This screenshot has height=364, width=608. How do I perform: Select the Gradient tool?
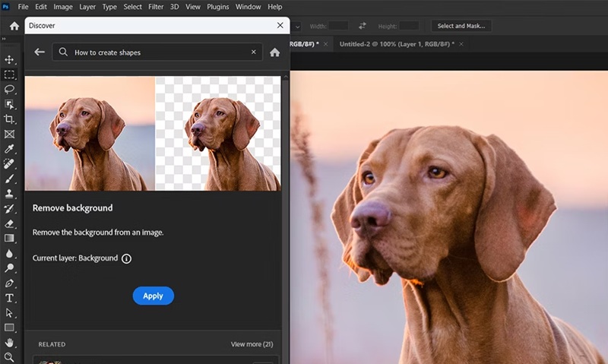pos(9,239)
